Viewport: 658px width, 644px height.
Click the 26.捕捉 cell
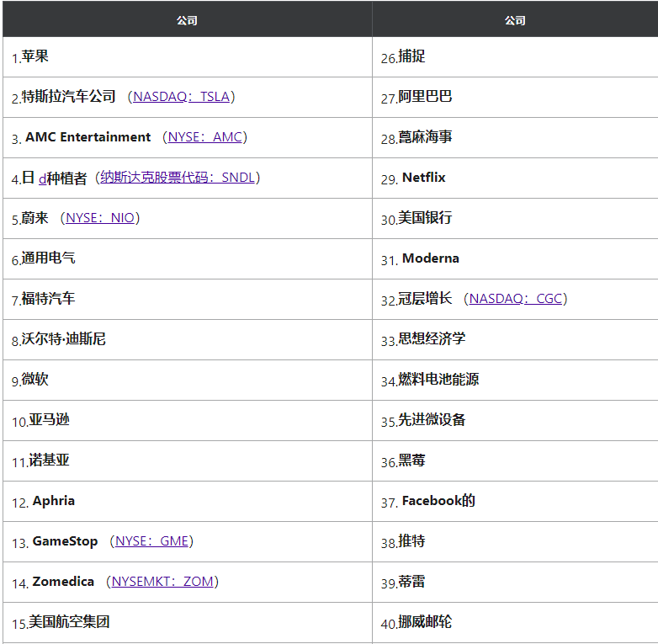(x=515, y=56)
